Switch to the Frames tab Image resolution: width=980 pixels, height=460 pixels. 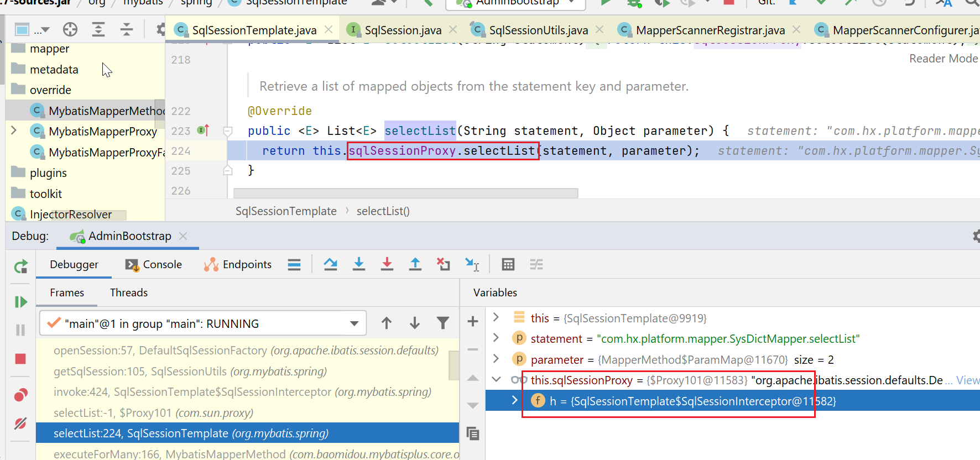[x=67, y=292]
